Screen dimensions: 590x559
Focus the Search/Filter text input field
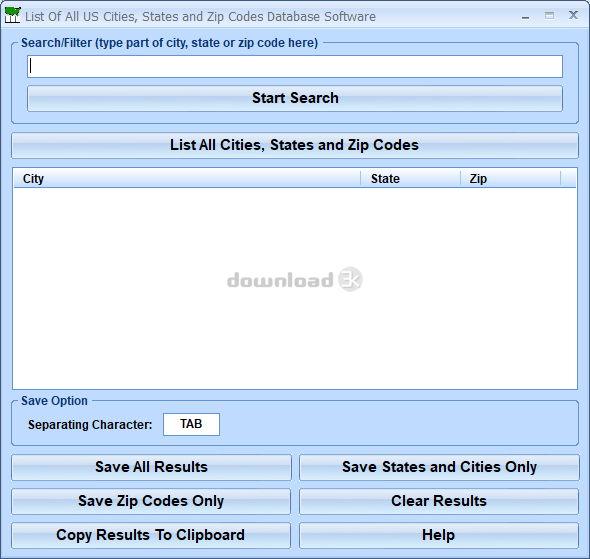pos(295,67)
